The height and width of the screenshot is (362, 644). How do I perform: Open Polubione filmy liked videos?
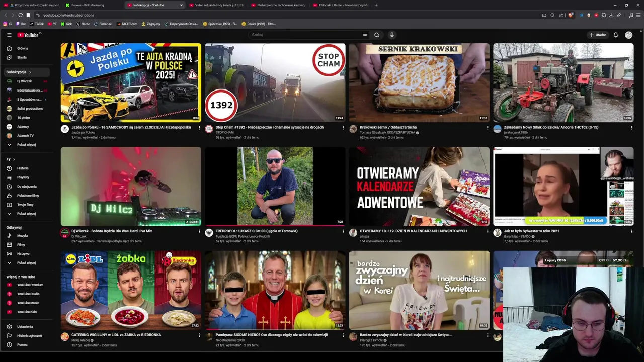pyautogui.click(x=26, y=196)
